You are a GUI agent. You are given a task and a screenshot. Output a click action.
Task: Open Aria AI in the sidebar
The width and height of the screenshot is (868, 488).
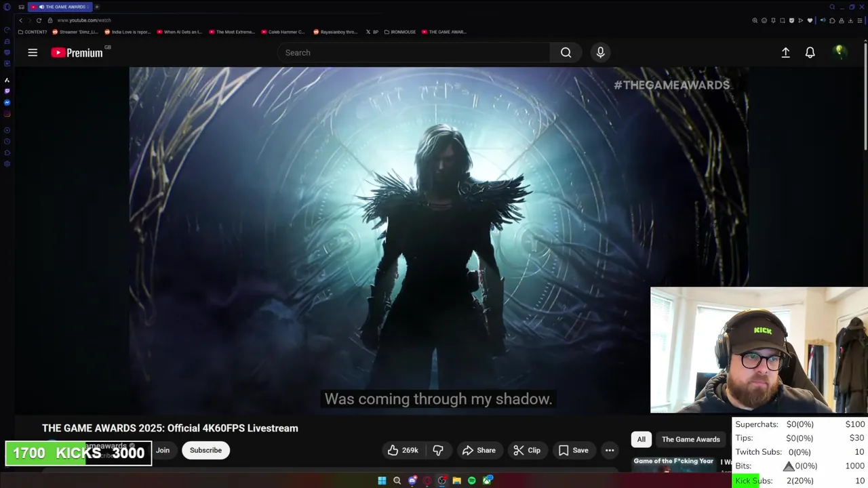[7, 81]
